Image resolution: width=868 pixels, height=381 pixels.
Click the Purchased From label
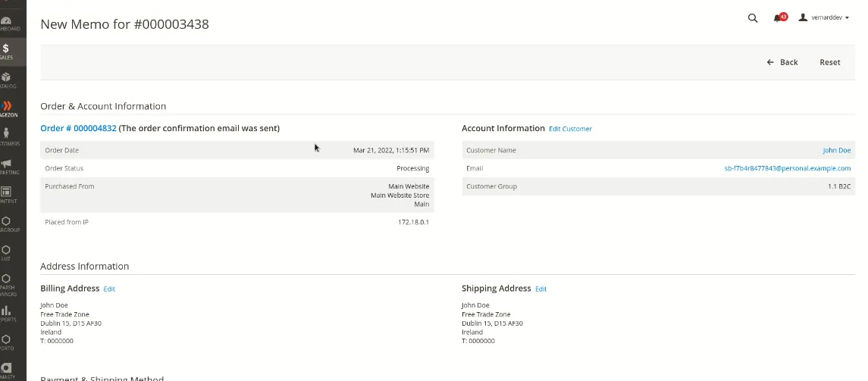point(69,186)
